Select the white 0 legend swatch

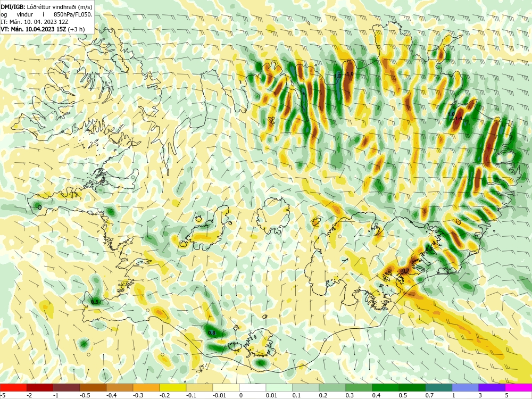tap(253, 387)
